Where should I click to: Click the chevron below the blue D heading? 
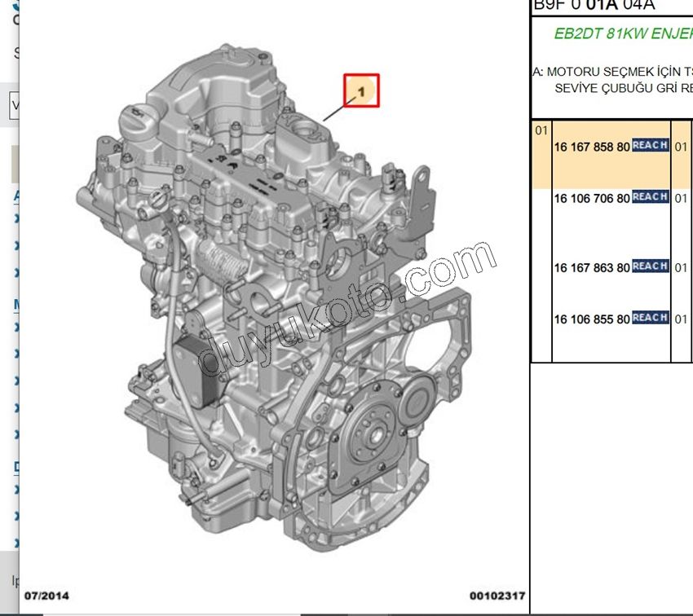pyautogui.click(x=15, y=489)
